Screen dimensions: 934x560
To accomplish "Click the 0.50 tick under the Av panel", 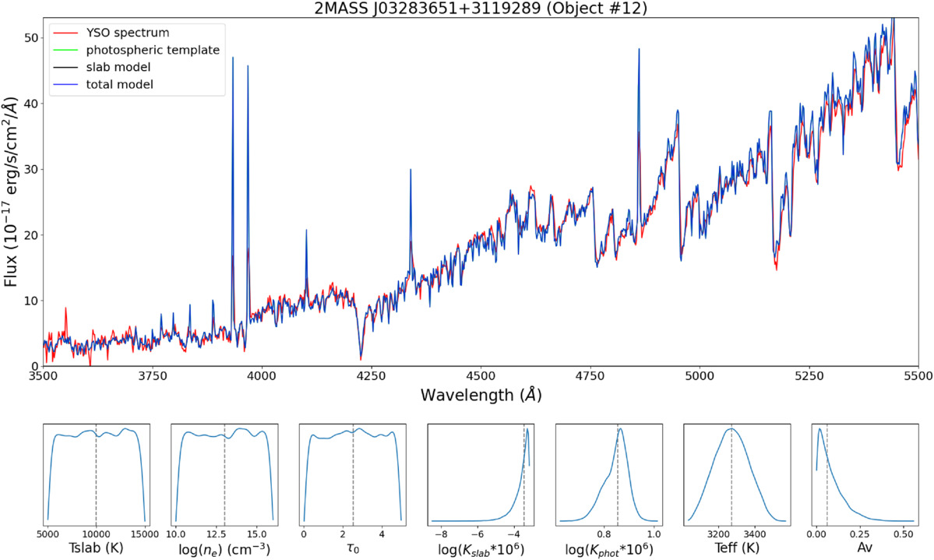I will point(902,534).
